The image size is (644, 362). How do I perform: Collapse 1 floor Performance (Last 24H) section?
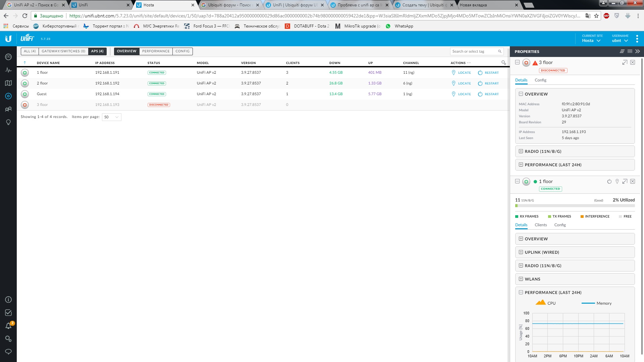(521, 293)
